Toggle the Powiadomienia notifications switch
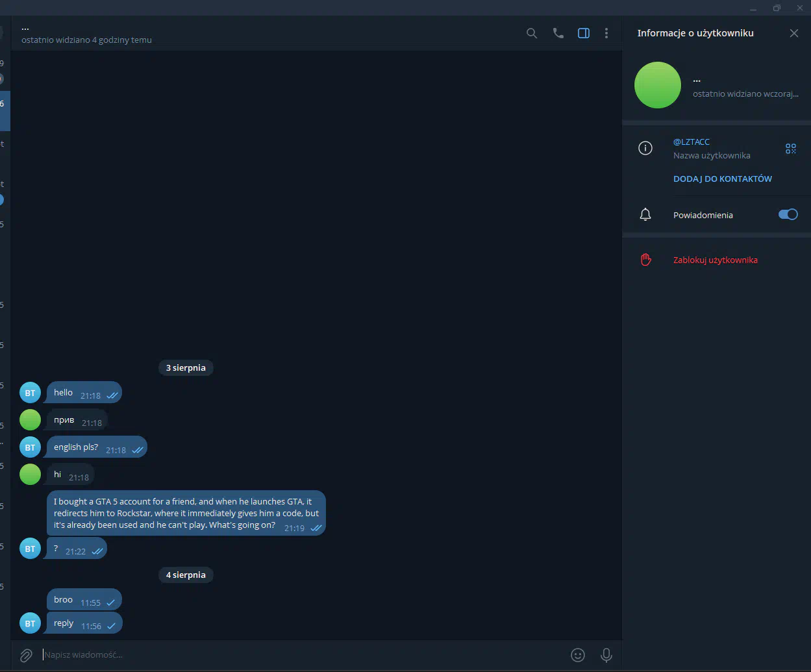The height and width of the screenshot is (672, 811). click(788, 214)
